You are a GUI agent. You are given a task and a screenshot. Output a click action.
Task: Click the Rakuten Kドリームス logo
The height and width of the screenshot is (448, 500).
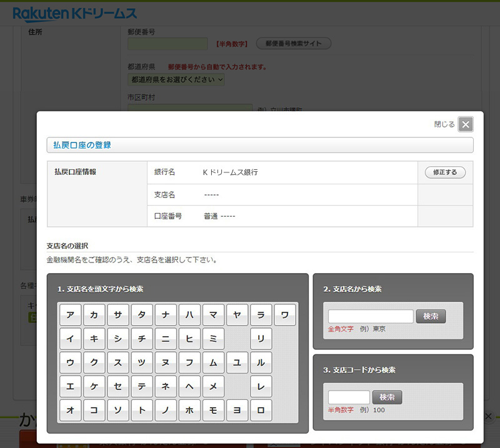click(74, 14)
